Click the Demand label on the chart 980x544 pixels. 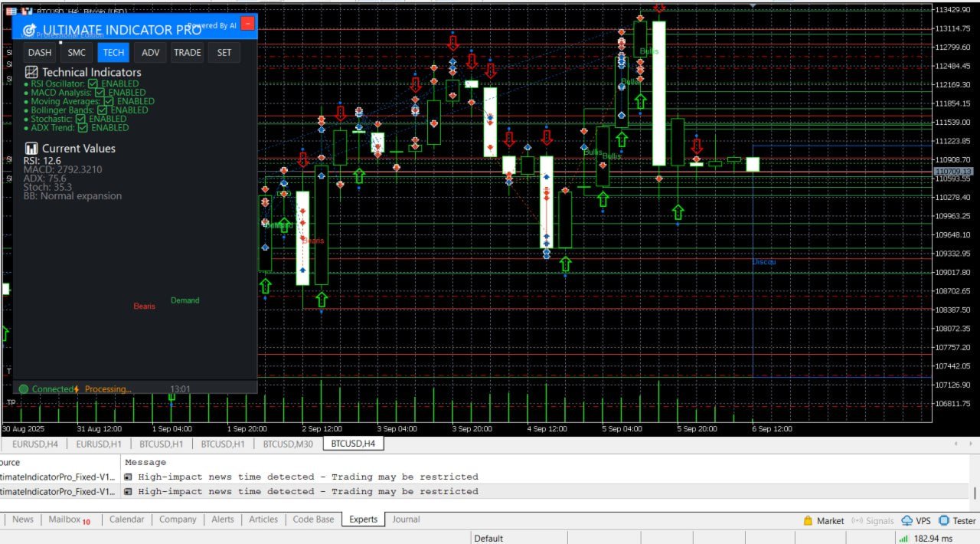click(185, 300)
